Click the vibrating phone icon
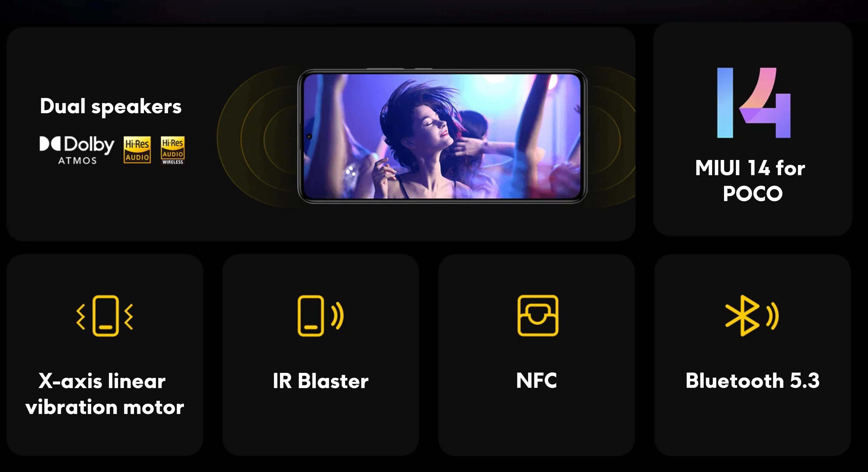 [x=105, y=315]
